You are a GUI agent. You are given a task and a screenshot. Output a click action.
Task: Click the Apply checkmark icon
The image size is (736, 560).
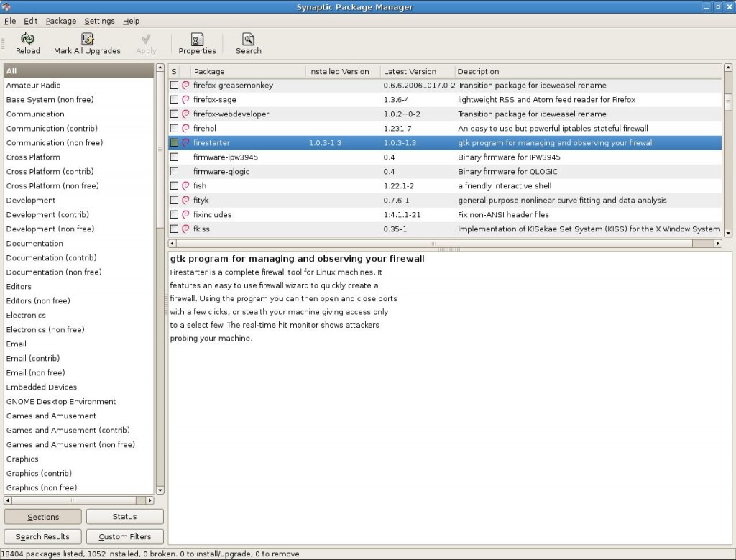[146, 39]
